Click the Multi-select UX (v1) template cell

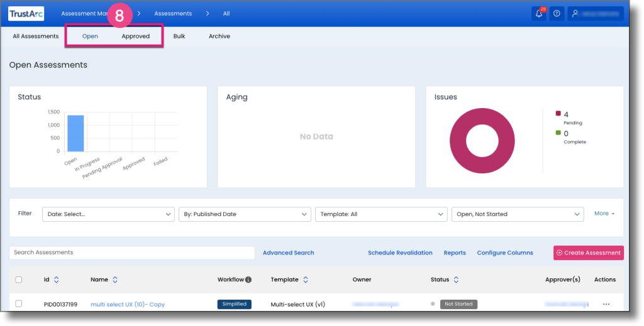[x=297, y=304]
